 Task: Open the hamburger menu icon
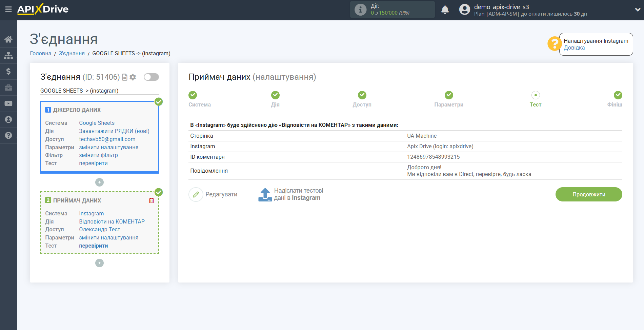8,9
